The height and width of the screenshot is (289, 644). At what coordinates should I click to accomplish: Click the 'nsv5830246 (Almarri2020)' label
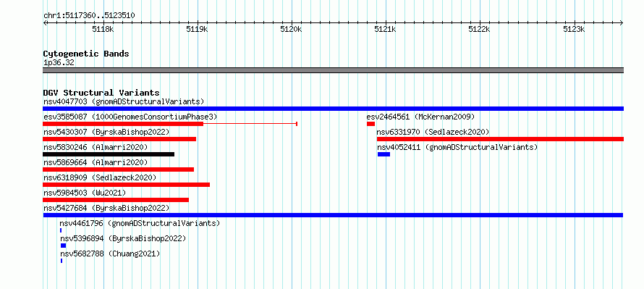[x=96, y=147]
